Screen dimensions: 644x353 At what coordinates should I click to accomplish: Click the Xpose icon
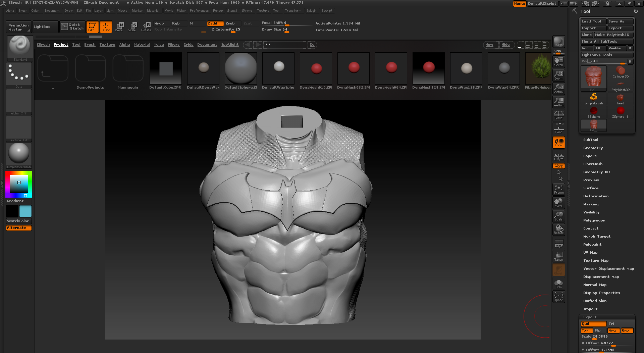(558, 297)
